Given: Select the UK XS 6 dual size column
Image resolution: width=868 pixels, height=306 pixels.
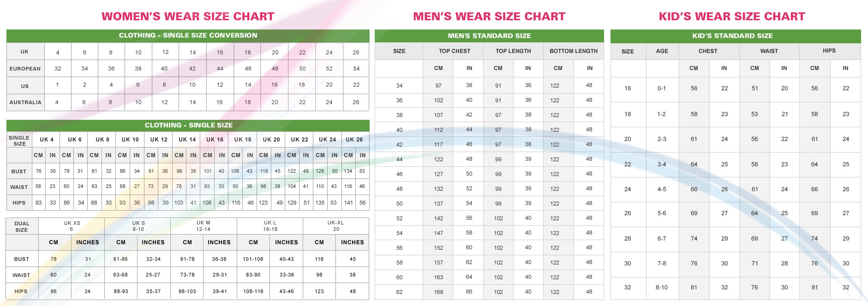Looking at the screenshot, I should 72,226.
